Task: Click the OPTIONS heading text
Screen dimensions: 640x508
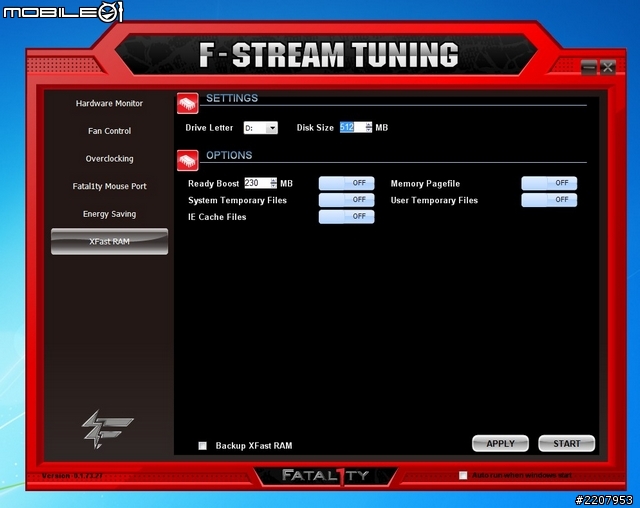Action: [x=229, y=155]
